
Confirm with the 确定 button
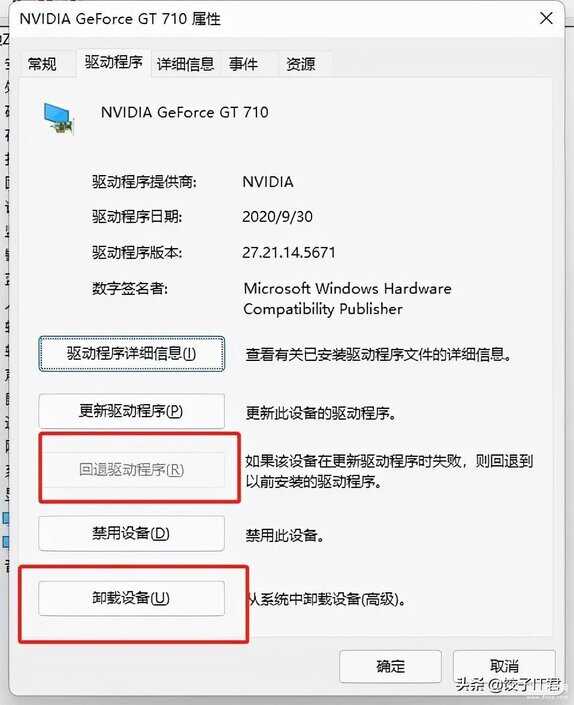point(390,666)
